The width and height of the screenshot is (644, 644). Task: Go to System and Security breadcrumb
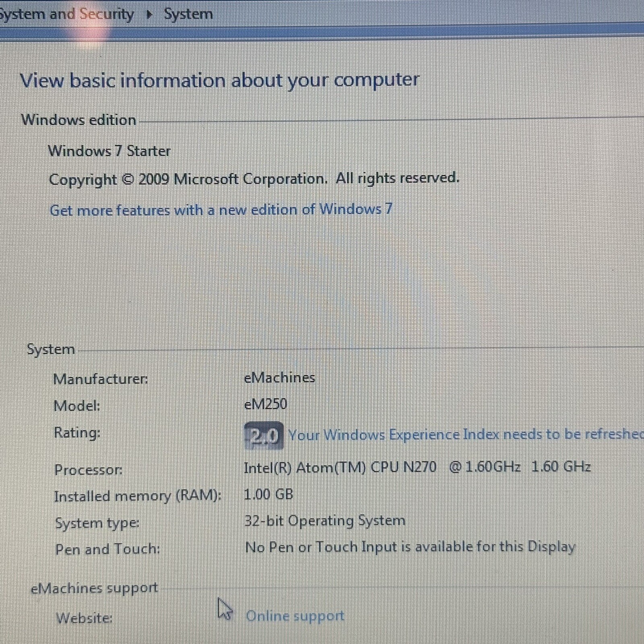67,14
